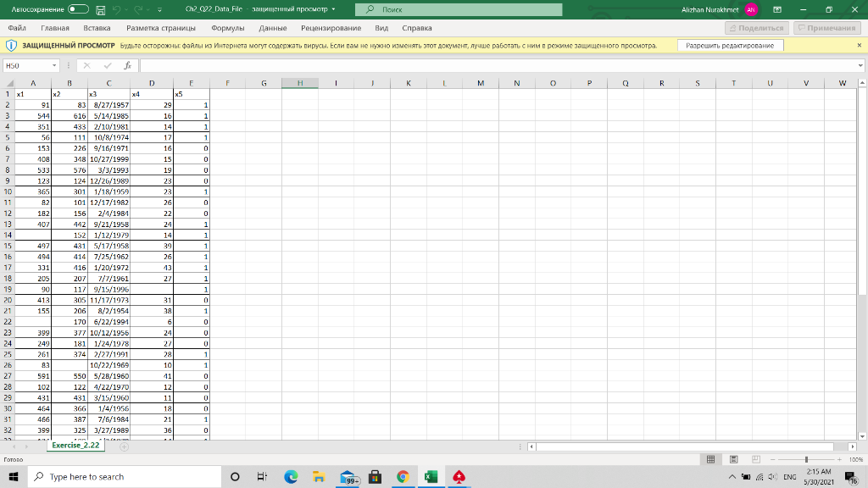
Task: Select Normal view icon in status bar
Action: coord(711,459)
